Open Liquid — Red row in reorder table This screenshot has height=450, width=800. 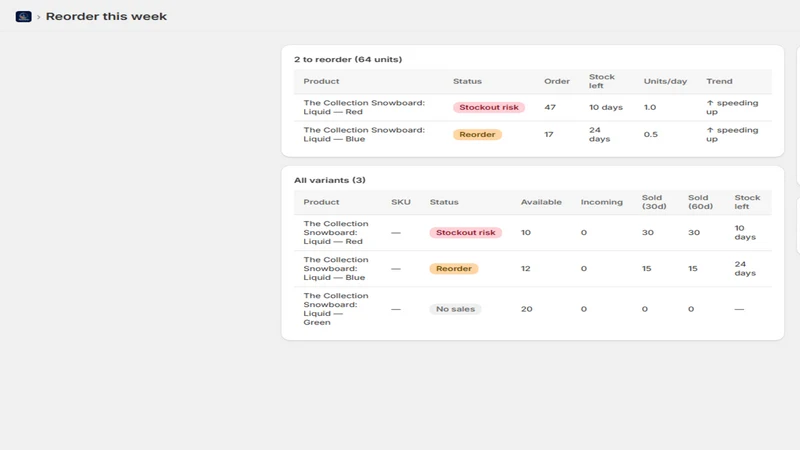pyautogui.click(x=533, y=107)
